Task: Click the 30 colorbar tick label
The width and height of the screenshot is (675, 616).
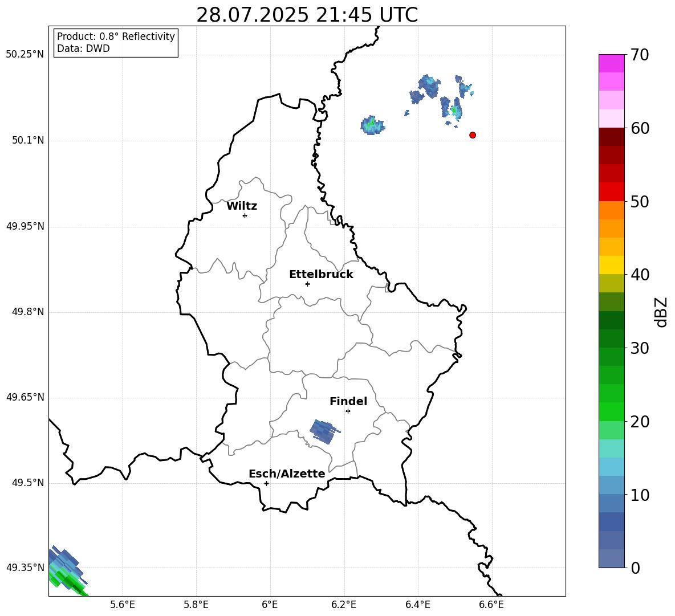Action: pyautogui.click(x=640, y=348)
